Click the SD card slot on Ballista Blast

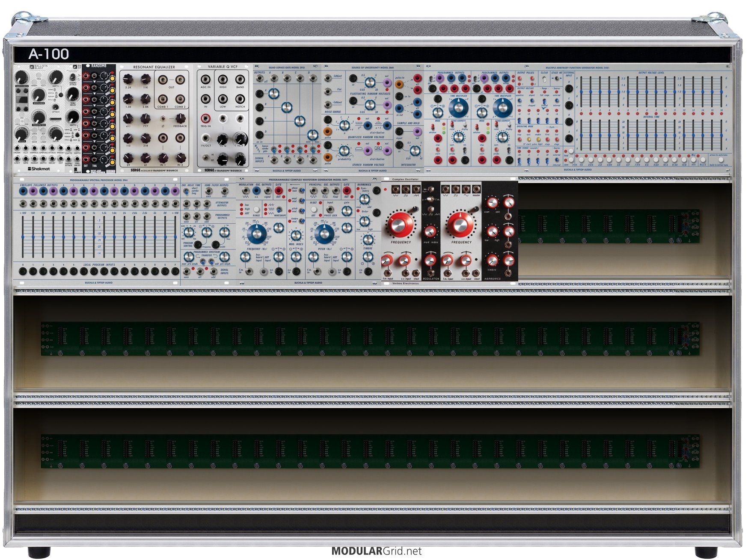[56, 119]
